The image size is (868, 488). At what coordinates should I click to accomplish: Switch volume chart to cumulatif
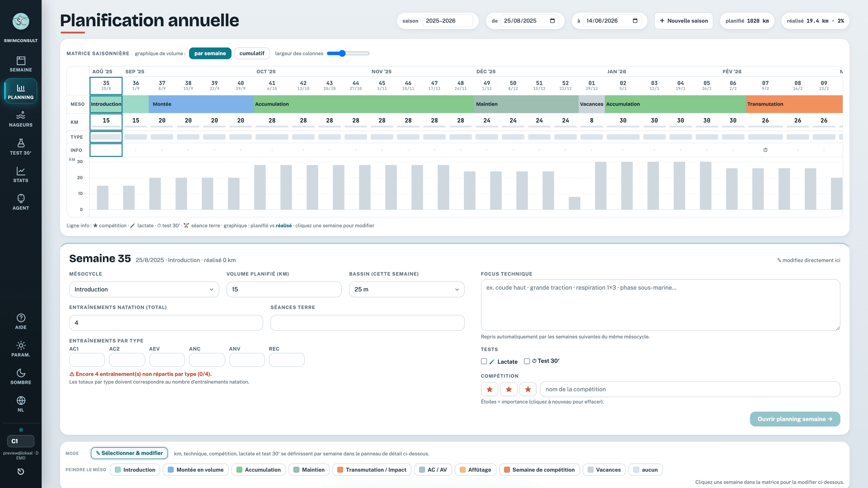(x=252, y=53)
